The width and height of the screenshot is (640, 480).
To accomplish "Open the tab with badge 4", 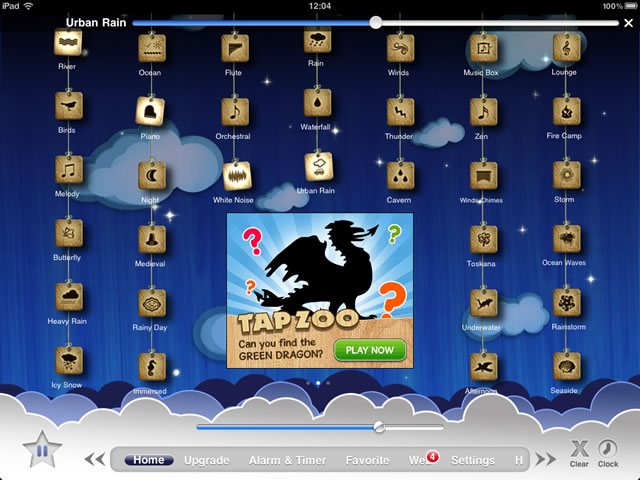I will [424, 460].
